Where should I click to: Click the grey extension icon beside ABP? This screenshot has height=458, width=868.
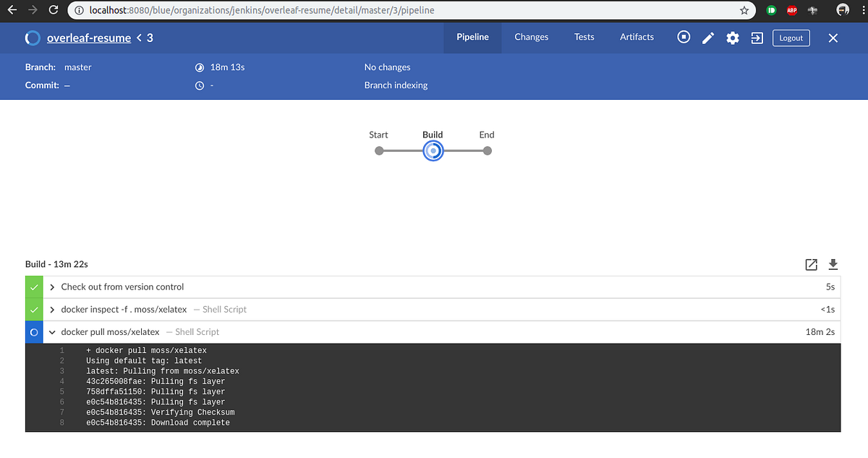(813, 11)
